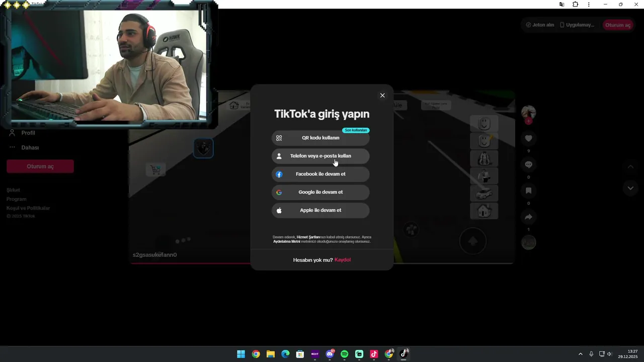The width and height of the screenshot is (644, 362).
Task: Continue with Facebook login
Action: coord(320,174)
